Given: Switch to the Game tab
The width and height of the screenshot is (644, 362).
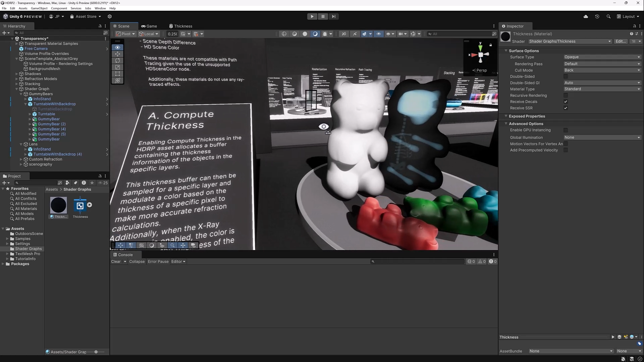Looking at the screenshot, I should [149, 26].
